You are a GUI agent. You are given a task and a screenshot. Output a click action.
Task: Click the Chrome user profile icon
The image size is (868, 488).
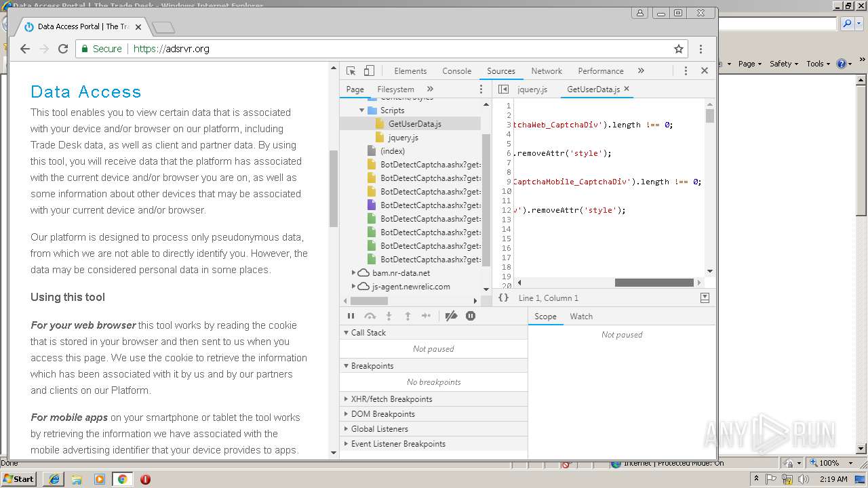point(639,13)
